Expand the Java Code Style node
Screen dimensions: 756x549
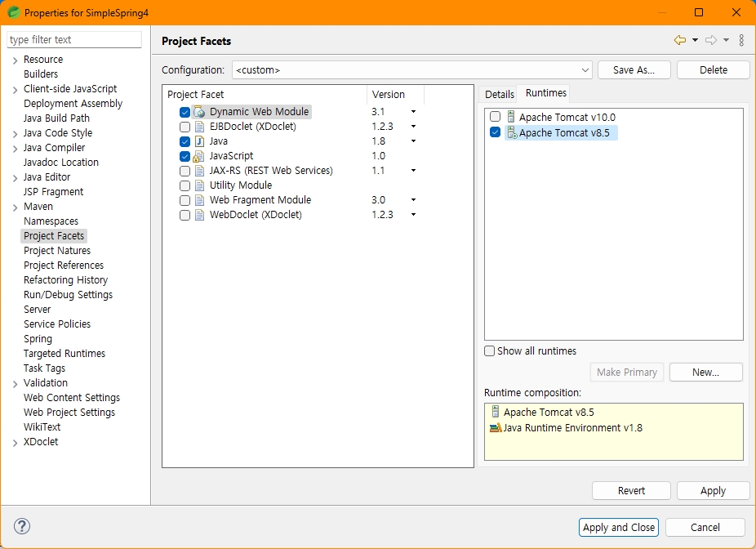(x=15, y=134)
